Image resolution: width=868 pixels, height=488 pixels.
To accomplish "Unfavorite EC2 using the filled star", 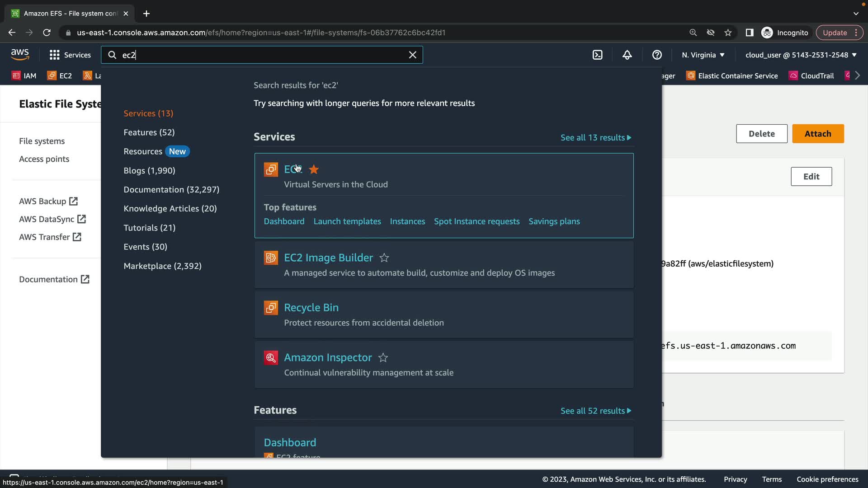I will [314, 169].
